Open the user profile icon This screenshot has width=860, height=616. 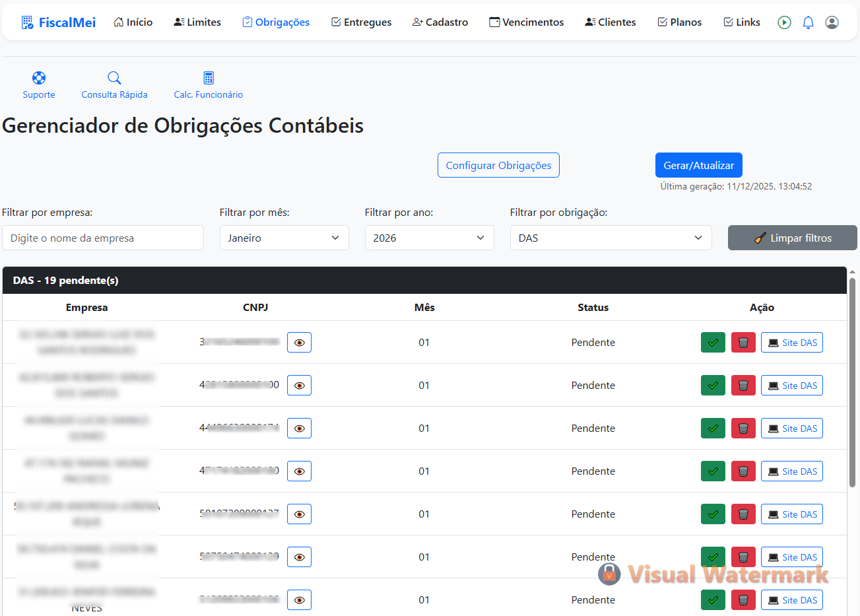point(832,22)
